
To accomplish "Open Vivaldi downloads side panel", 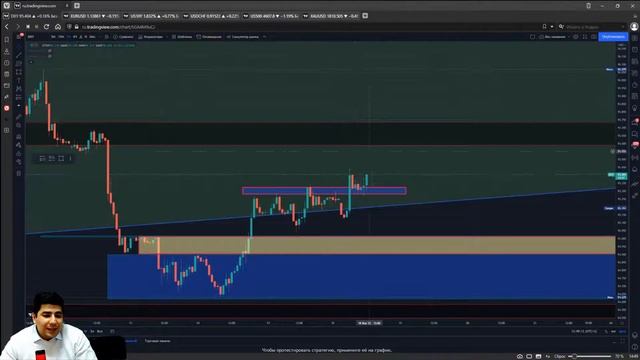I will pyautogui.click(x=7, y=51).
